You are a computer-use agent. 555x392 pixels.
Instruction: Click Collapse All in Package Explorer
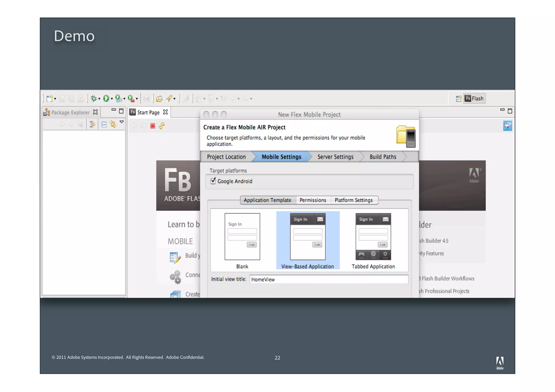[104, 125]
